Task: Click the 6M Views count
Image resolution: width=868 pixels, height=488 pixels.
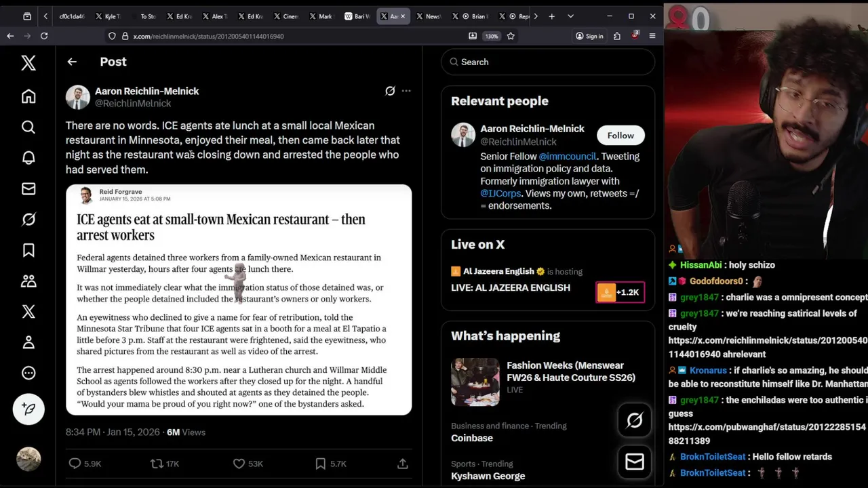Action: pos(186,432)
